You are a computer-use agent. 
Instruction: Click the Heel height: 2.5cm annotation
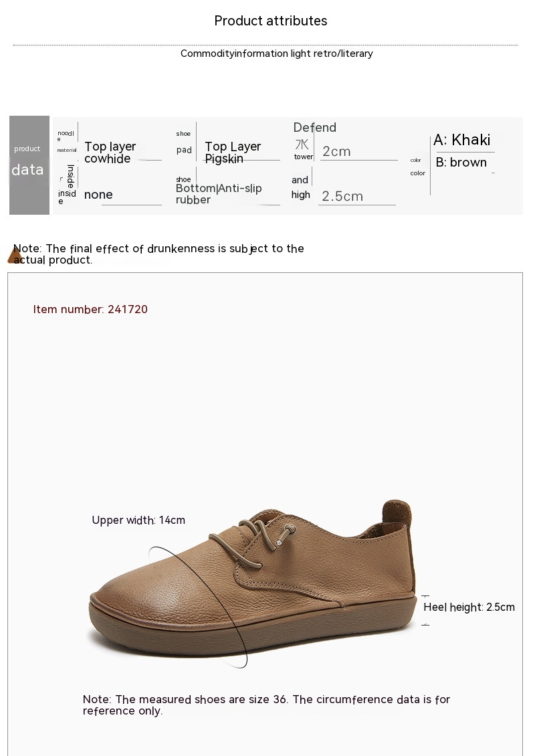(469, 607)
